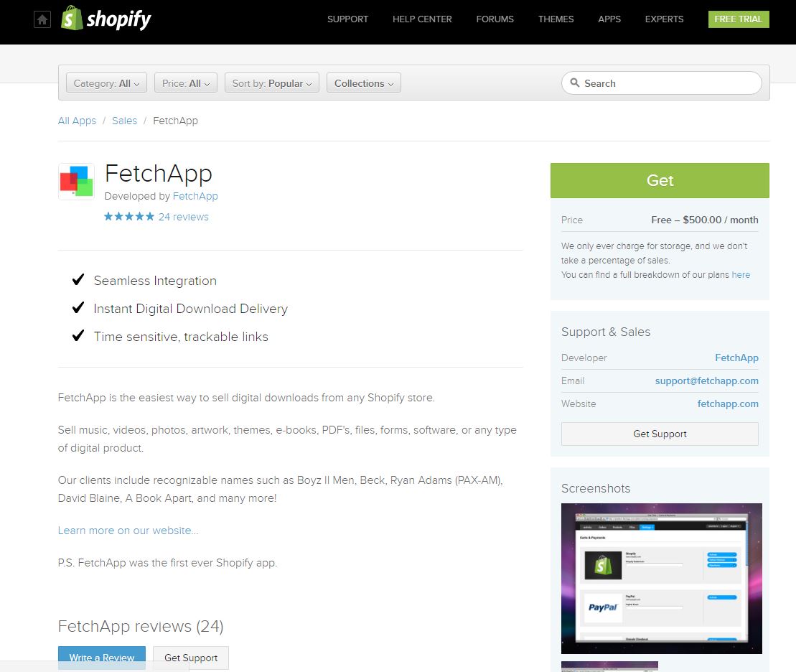The height and width of the screenshot is (672, 796).
Task: Go to All Apps breadcrumb link
Action: tap(77, 121)
